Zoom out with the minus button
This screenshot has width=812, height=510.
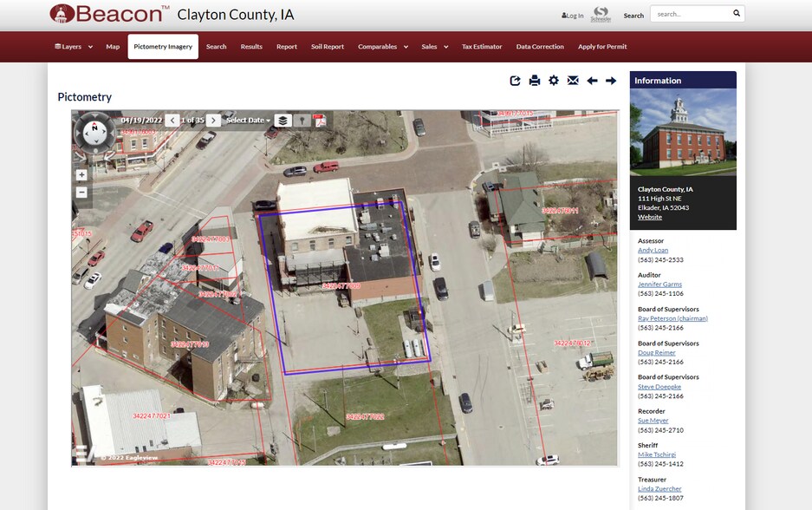click(81, 192)
